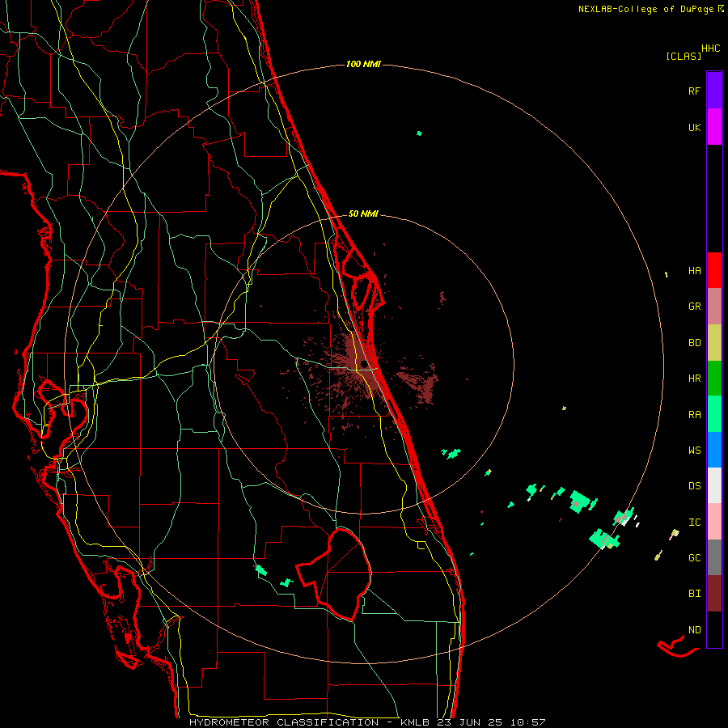Viewport: 728px width, 728px height.
Task: Click the magenta UK legend color block
Action: (x=714, y=126)
